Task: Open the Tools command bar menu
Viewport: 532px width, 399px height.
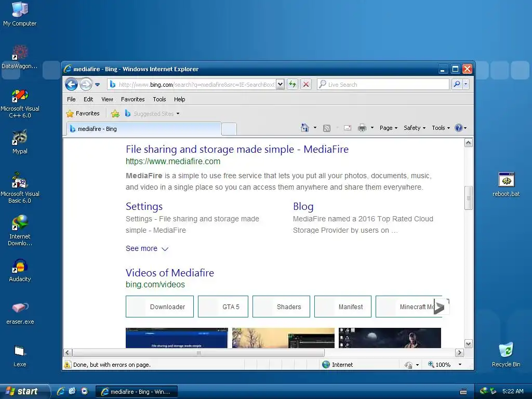Action: pos(441,128)
